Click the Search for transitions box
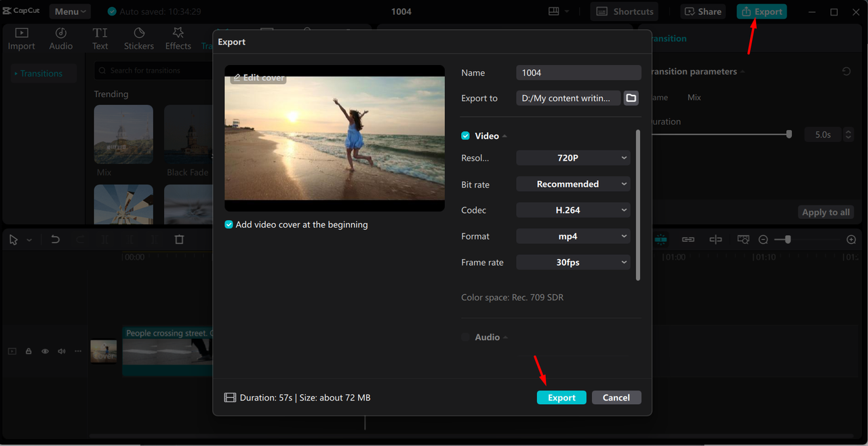This screenshot has height=446, width=868. [155, 70]
